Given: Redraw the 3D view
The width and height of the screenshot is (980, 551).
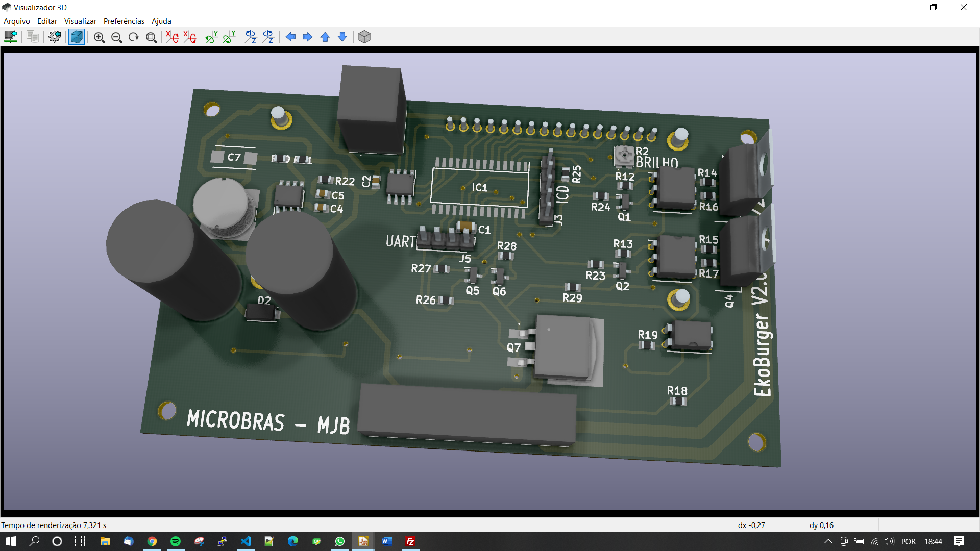Looking at the screenshot, I should tap(134, 37).
